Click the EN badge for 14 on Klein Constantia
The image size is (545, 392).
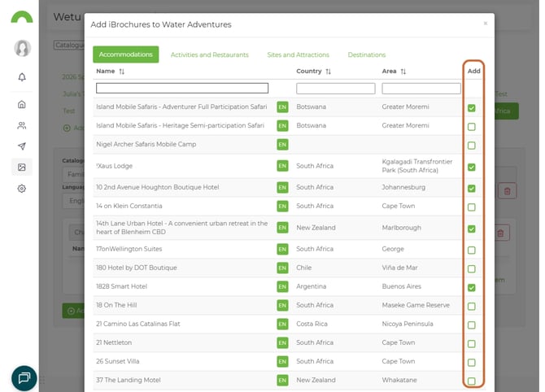pyautogui.click(x=282, y=206)
